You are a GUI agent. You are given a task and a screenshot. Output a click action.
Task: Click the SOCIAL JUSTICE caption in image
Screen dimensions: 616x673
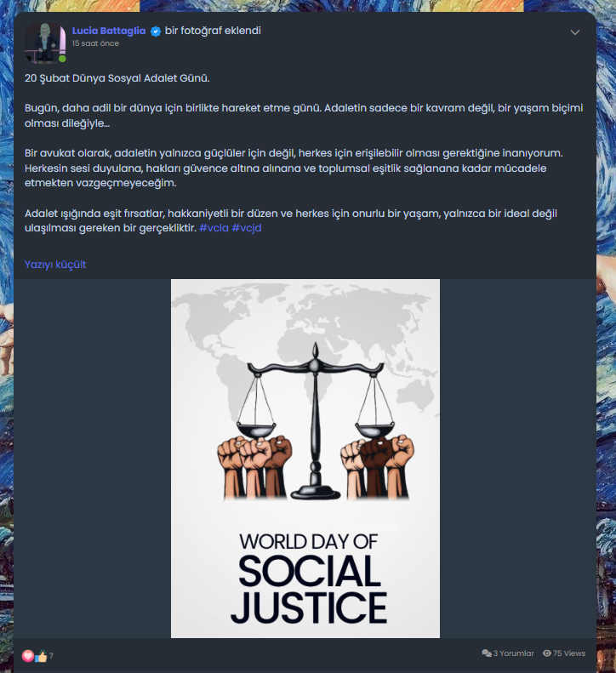tap(309, 589)
